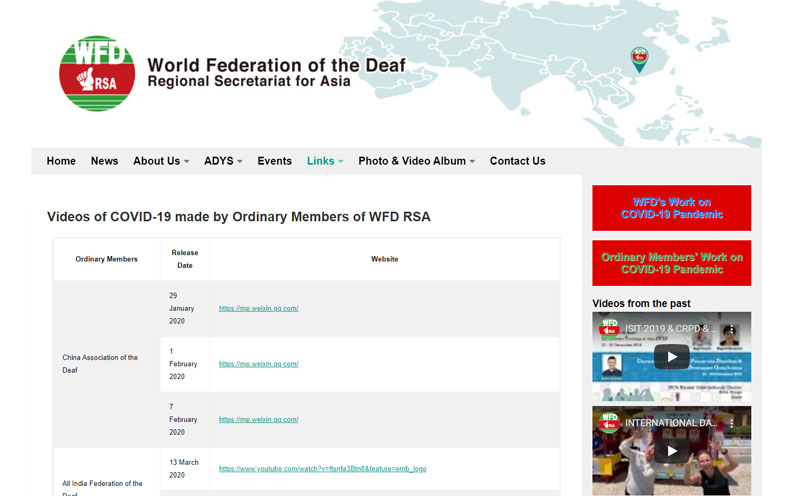Viewport: 800px width, 496px height.
Task: Click the INTERNATIONAL DA... video title
Action: pyautogui.click(x=671, y=423)
